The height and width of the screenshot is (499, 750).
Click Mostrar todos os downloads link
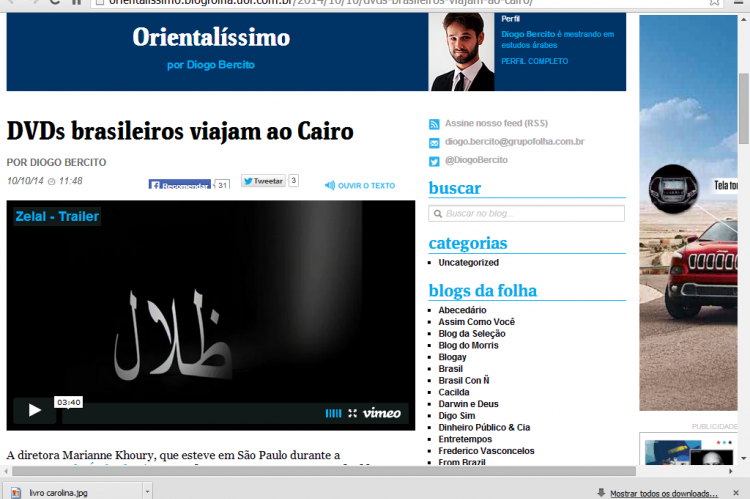tap(663, 494)
